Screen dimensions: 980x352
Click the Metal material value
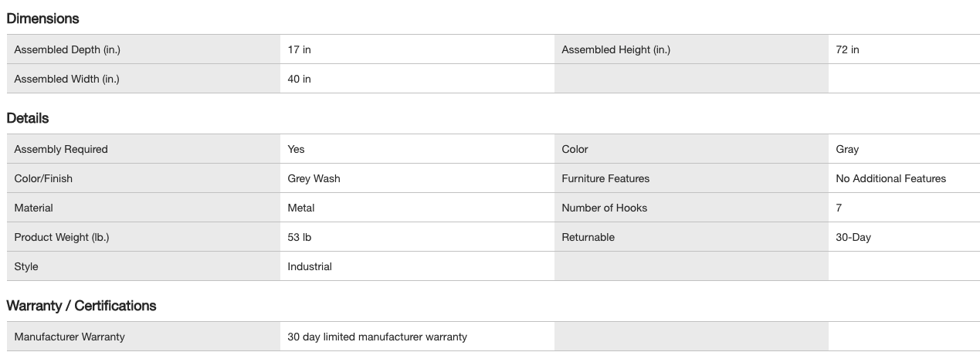(x=301, y=208)
